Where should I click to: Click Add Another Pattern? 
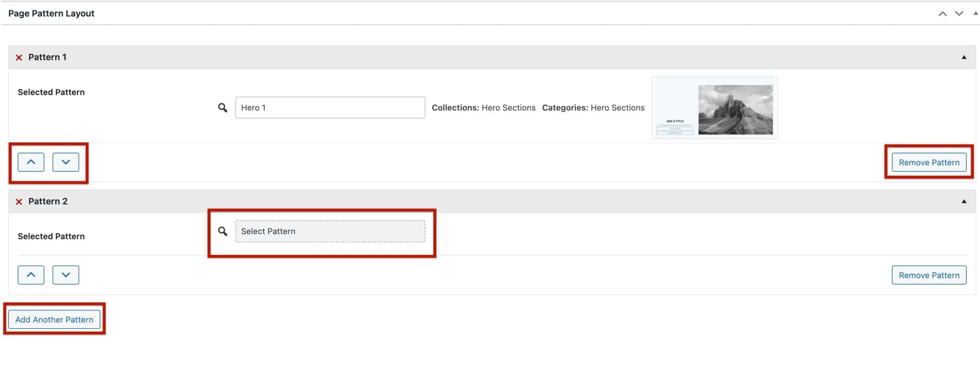[54, 319]
